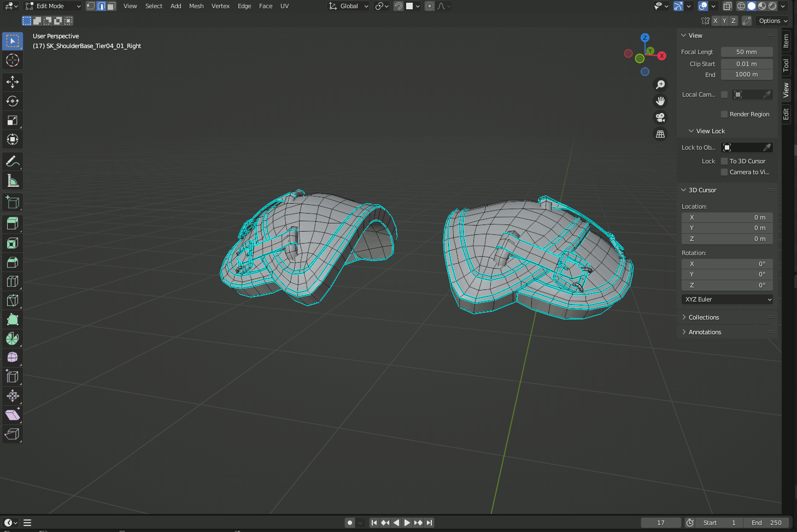797x532 pixels.
Task: Switch to the Item sidebar tab
Action: [786, 41]
